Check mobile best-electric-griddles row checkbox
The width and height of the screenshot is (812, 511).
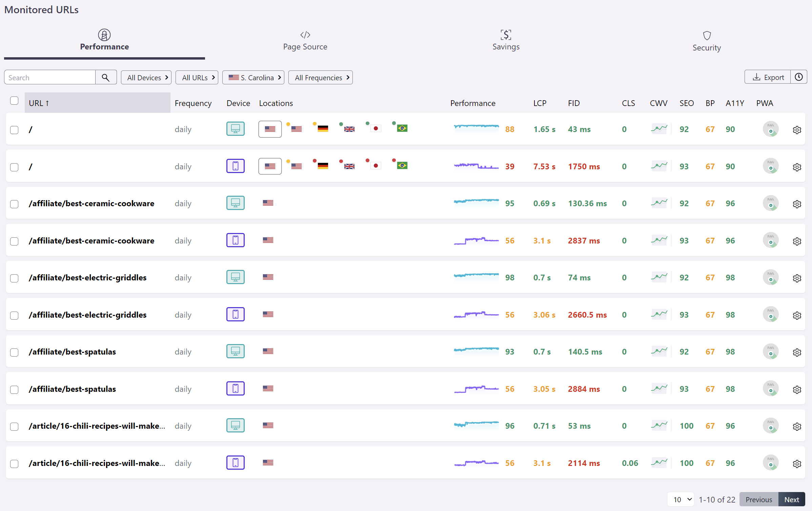click(14, 316)
